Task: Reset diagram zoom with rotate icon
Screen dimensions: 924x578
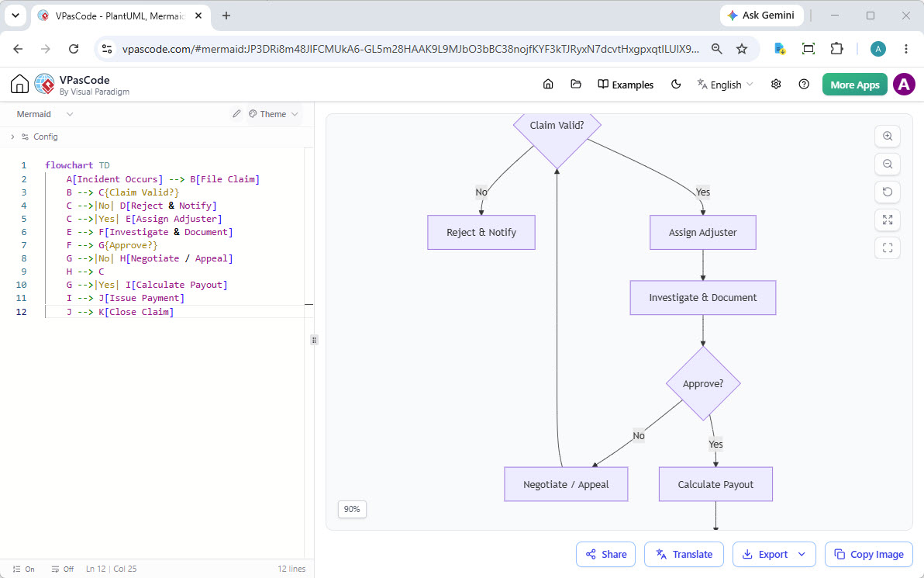Action: coord(888,192)
